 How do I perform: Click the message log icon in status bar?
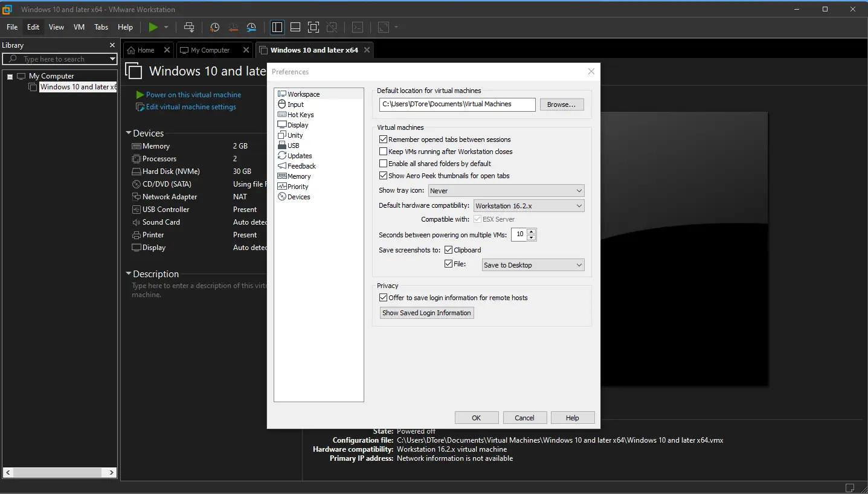click(850, 487)
